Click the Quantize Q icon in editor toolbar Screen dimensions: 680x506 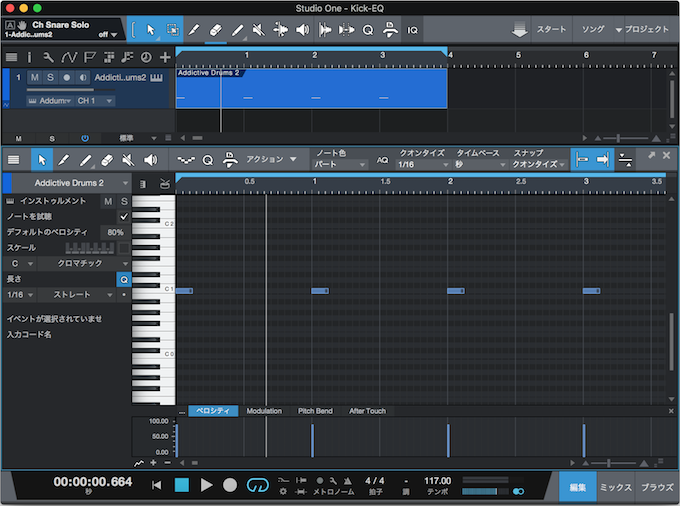208,160
